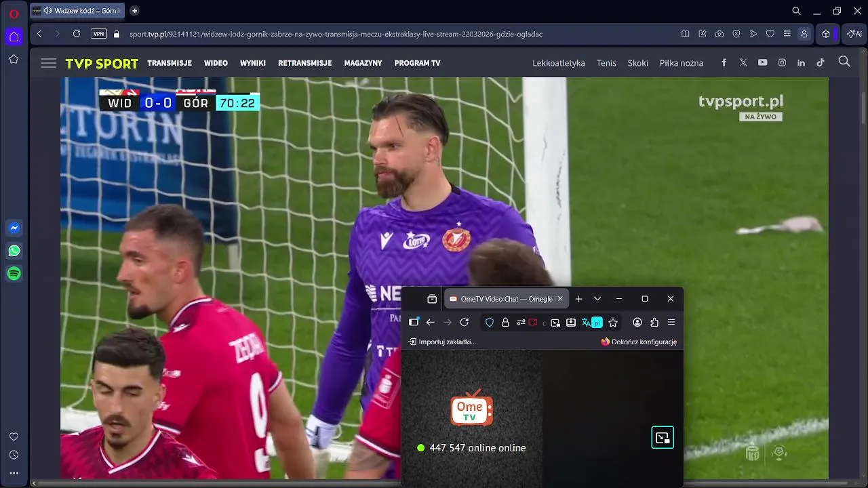Expand the Firefox list all tabs chevron

point(597,299)
